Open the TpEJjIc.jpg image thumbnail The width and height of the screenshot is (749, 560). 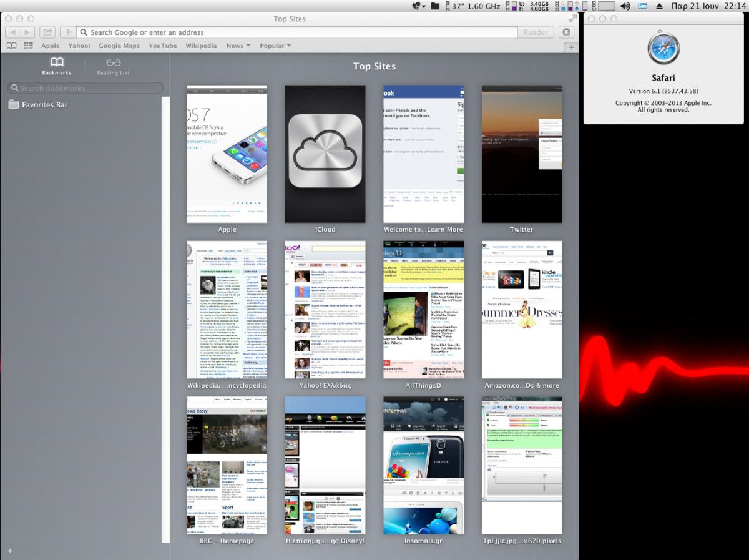pos(522,465)
